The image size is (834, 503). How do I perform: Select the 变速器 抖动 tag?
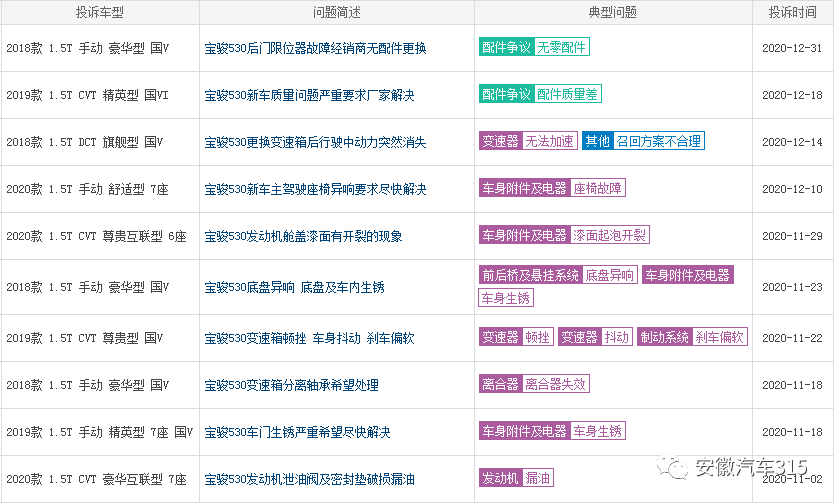click(595, 337)
